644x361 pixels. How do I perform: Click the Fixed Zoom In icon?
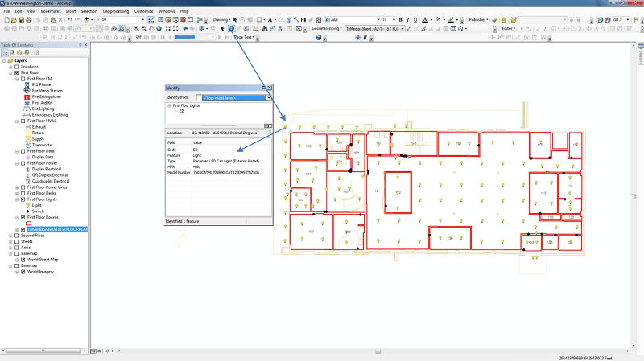coord(168,28)
